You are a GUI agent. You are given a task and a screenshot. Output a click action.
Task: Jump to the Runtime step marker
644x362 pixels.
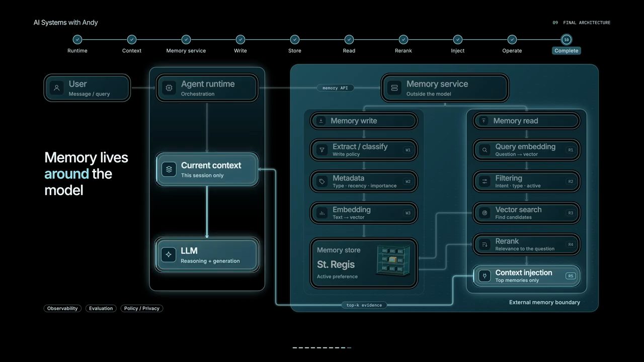(x=77, y=40)
